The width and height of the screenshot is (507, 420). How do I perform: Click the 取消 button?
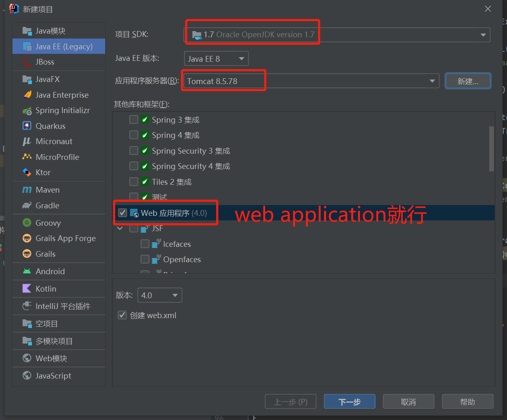point(408,402)
